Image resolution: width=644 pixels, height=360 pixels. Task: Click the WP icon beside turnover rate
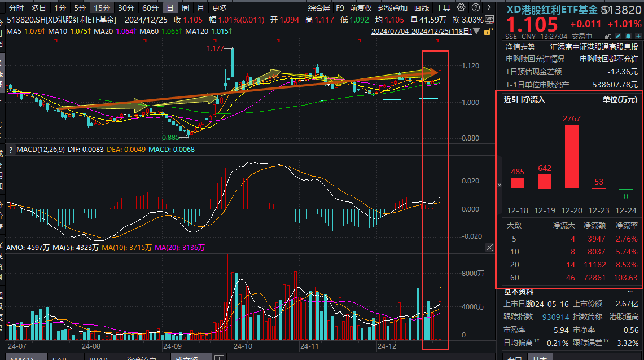489,19
